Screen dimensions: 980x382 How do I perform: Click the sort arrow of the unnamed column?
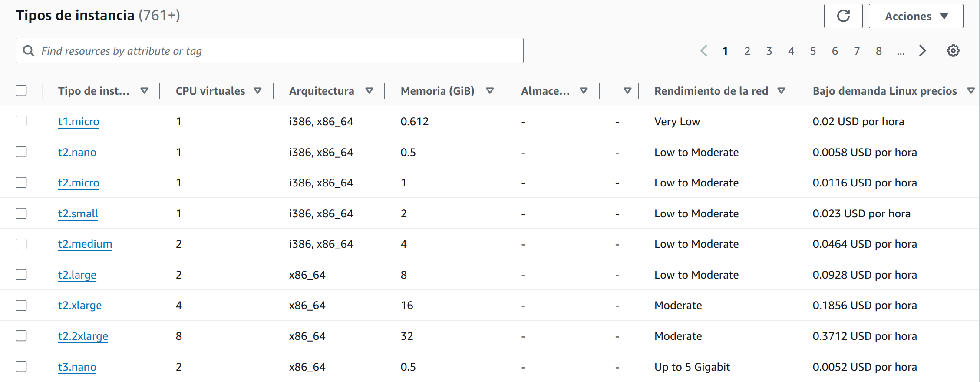click(x=627, y=91)
